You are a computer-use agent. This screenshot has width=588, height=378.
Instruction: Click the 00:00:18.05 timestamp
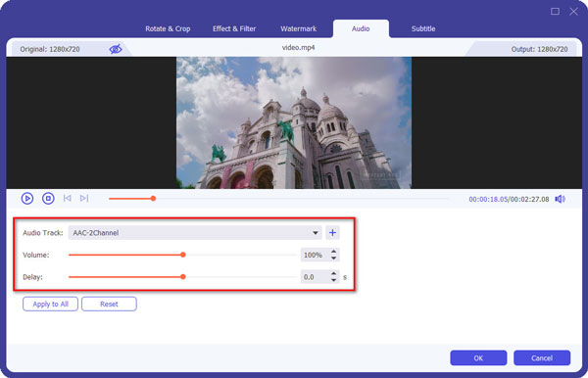(488, 200)
